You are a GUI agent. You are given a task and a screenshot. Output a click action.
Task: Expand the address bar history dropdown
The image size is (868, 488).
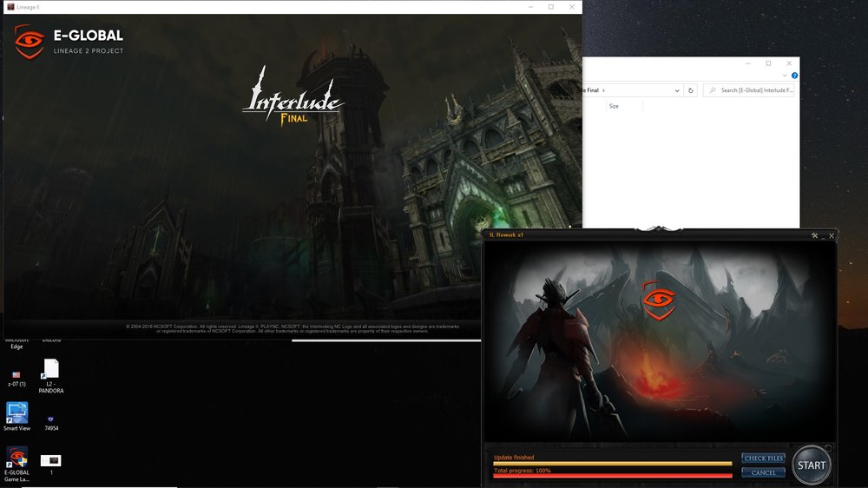[677, 90]
